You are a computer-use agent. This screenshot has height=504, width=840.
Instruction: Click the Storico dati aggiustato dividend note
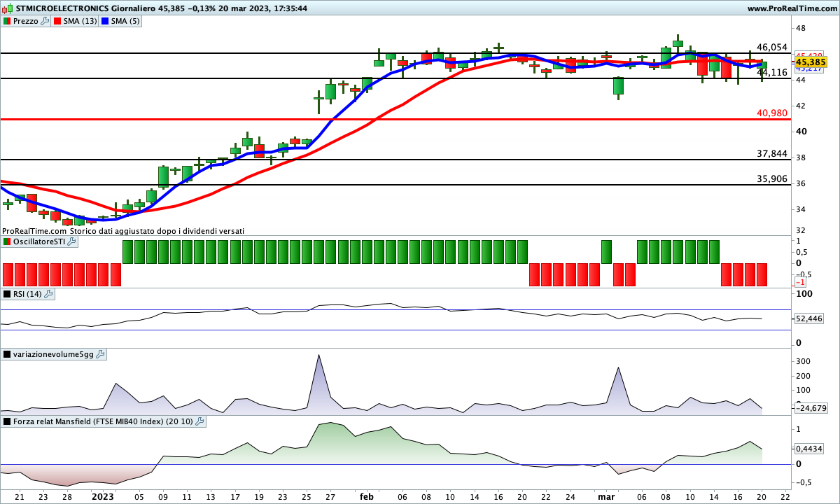[157, 230]
